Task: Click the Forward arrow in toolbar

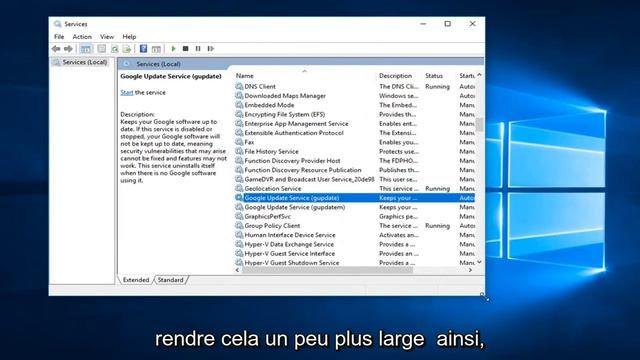Action: pos(68,49)
